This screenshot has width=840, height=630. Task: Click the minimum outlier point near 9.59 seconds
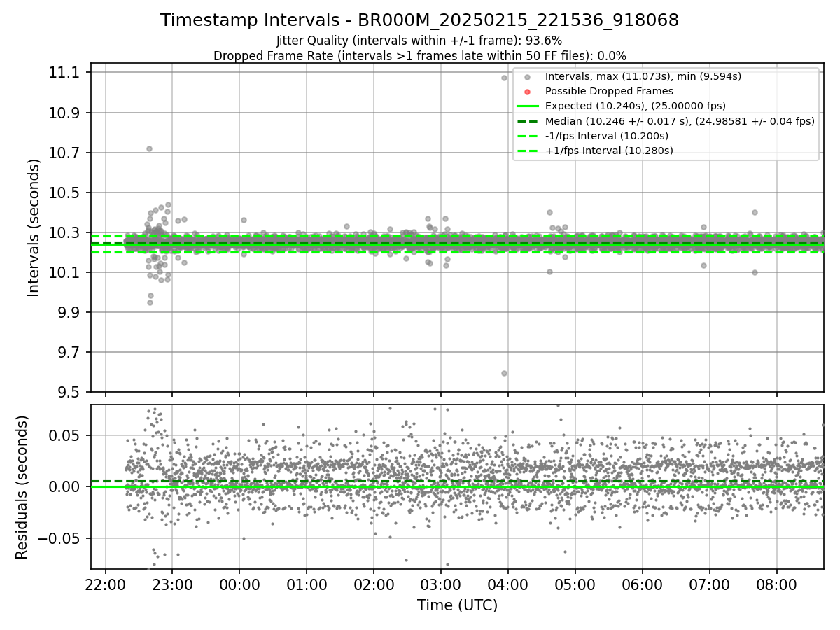pyautogui.click(x=504, y=373)
